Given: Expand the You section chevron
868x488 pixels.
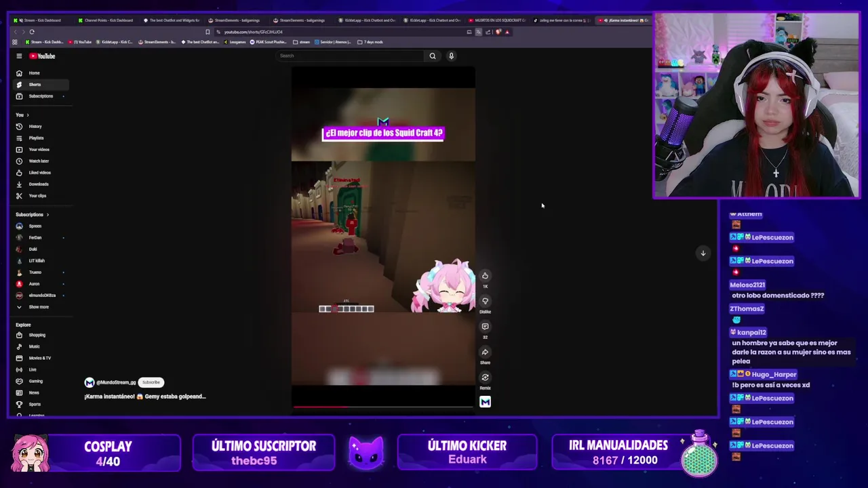Looking at the screenshot, I should coord(28,115).
